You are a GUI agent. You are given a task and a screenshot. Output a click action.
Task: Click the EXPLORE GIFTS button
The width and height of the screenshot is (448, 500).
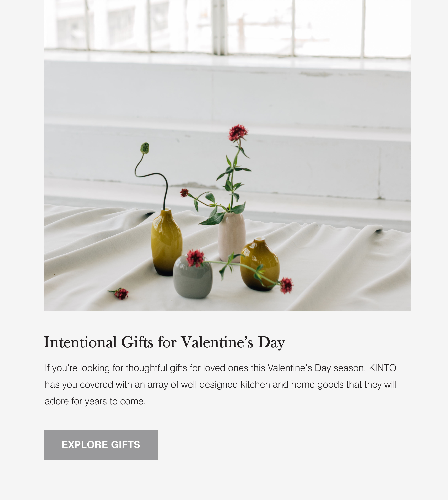click(x=101, y=445)
